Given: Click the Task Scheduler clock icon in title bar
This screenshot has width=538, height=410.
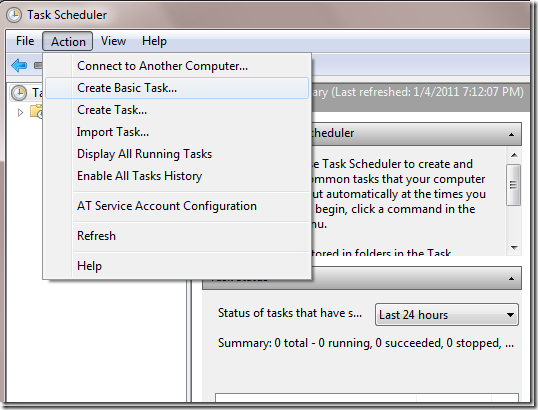Looking at the screenshot, I should click(x=14, y=15).
